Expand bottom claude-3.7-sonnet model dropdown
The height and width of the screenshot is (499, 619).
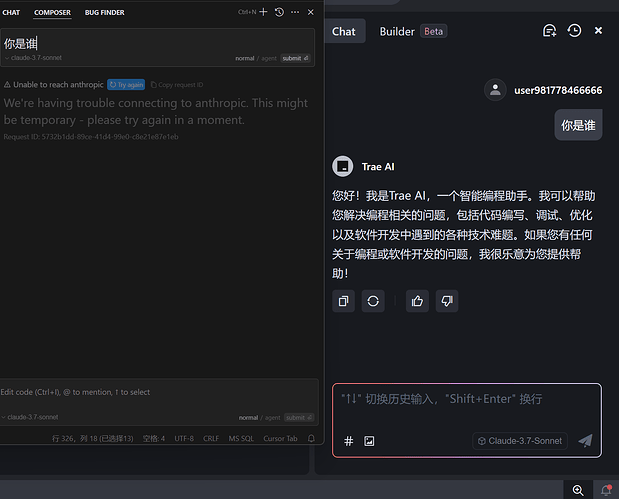(x=30, y=417)
